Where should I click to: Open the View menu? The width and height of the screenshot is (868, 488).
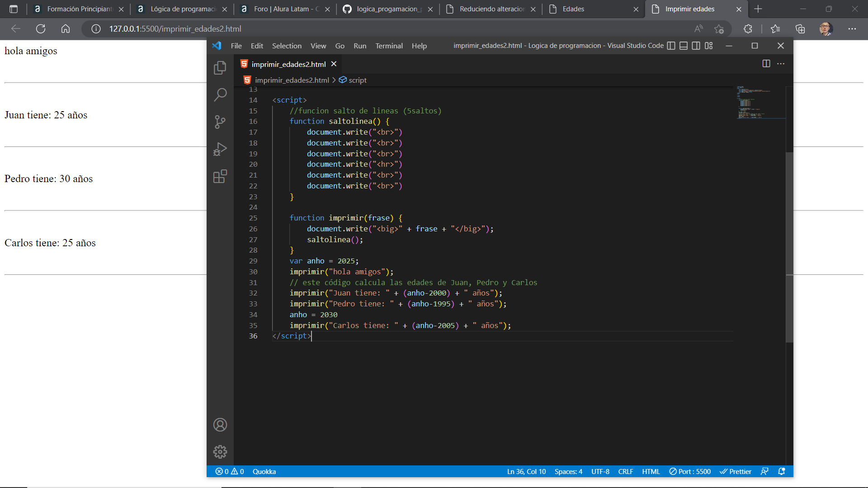318,46
